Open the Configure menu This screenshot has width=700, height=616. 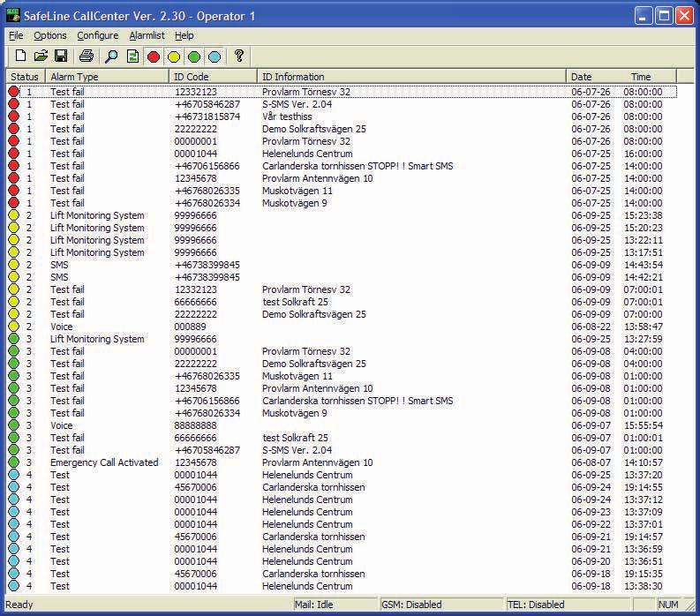point(98,35)
